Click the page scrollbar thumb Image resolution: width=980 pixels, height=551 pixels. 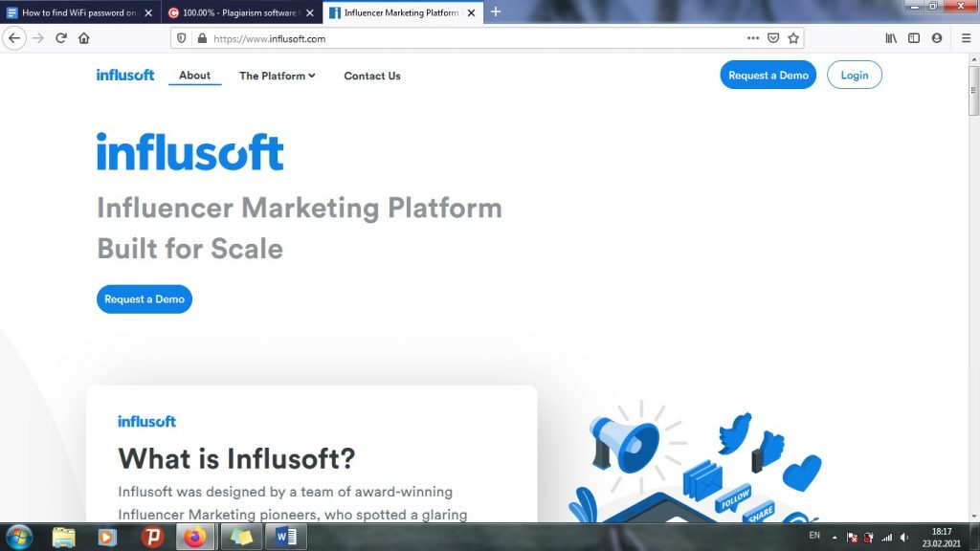[973, 91]
